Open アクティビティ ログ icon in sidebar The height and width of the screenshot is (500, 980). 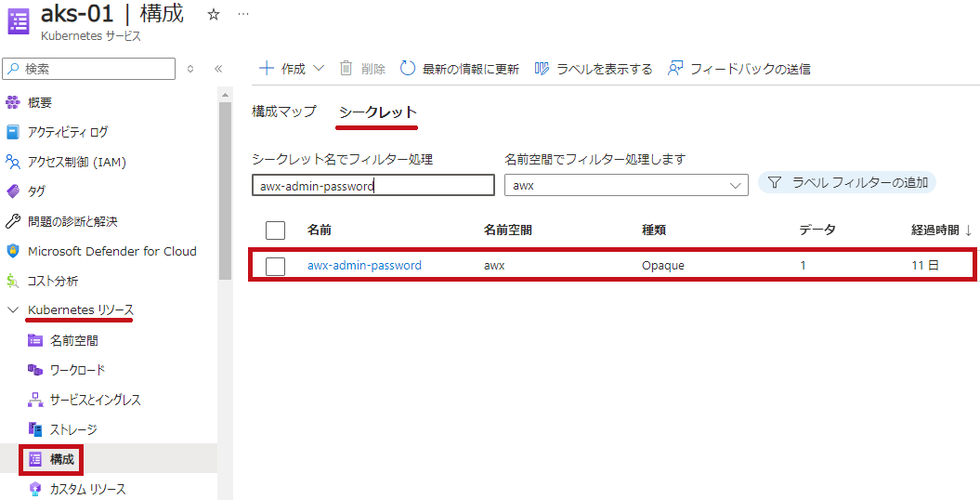pyautogui.click(x=12, y=132)
